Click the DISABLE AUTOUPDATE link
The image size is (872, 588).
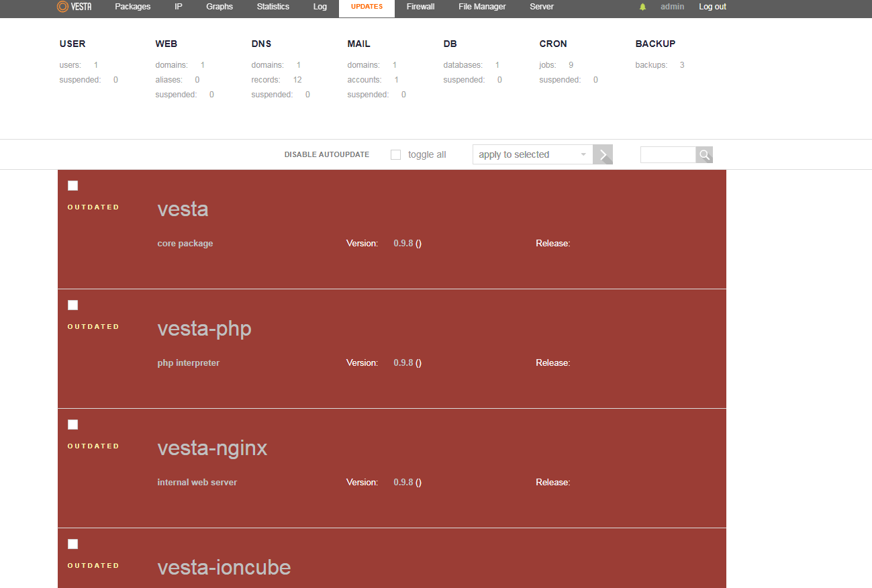(327, 154)
